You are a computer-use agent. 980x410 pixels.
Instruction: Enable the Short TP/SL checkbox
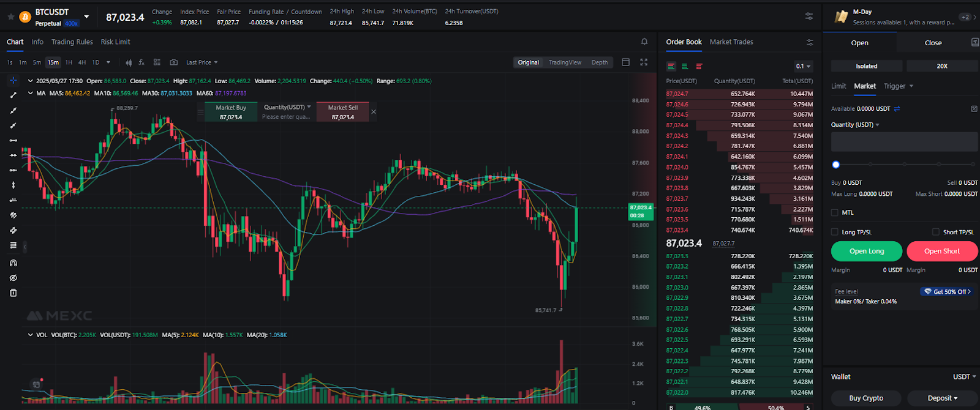click(936, 232)
